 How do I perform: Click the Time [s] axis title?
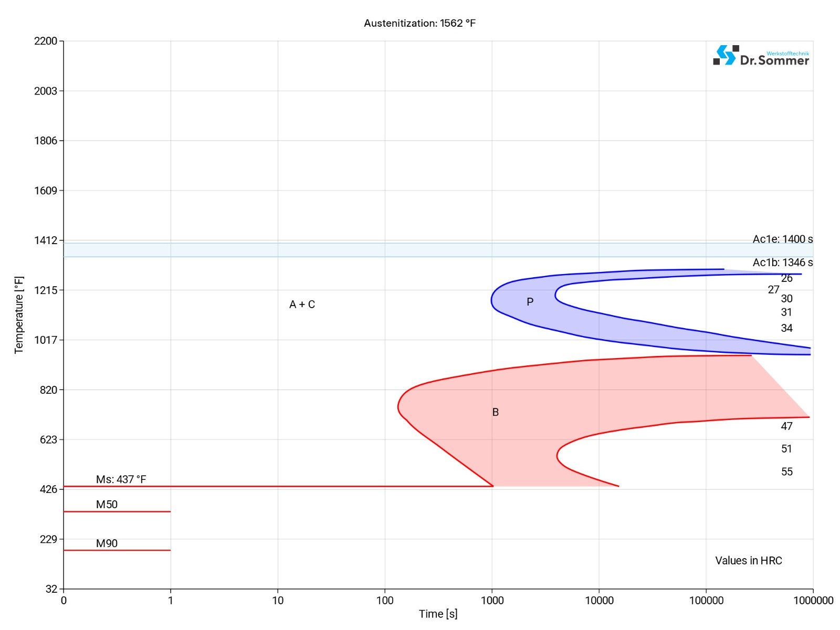(x=438, y=614)
